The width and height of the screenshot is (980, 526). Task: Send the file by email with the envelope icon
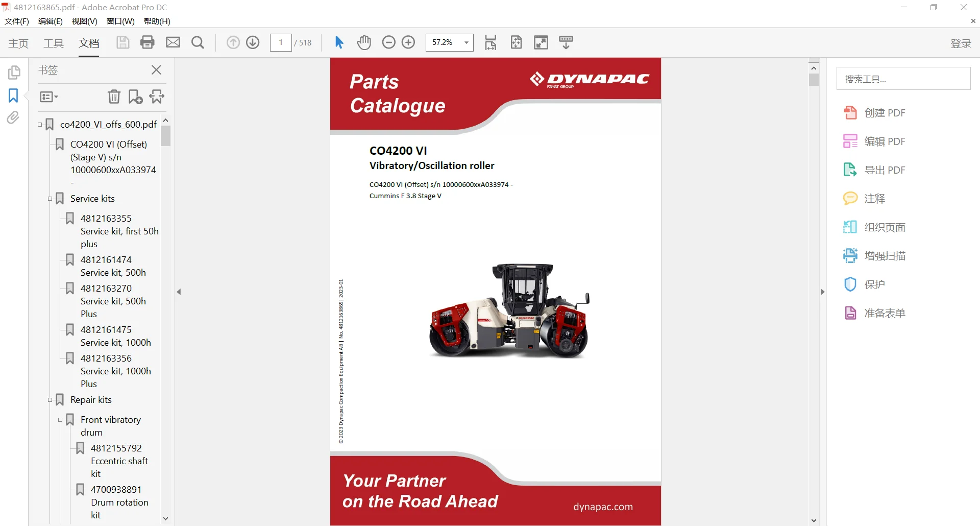[x=173, y=42]
